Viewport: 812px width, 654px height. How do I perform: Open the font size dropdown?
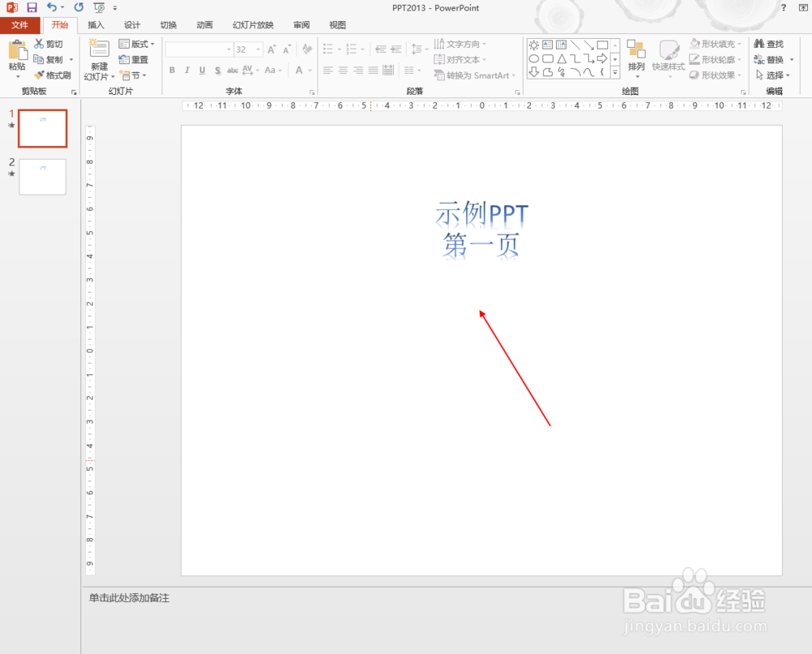tap(257, 49)
